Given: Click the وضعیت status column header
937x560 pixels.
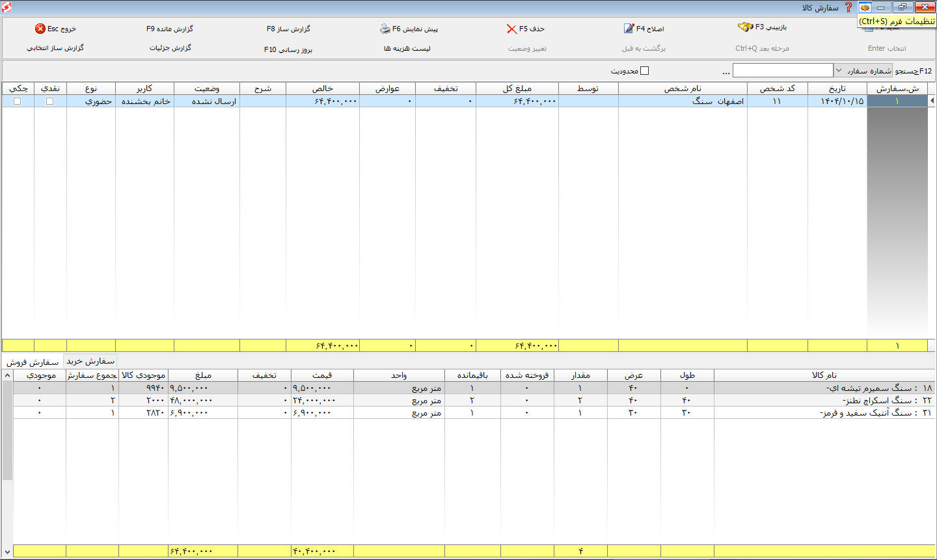Looking at the screenshot, I should pyautogui.click(x=206, y=88).
